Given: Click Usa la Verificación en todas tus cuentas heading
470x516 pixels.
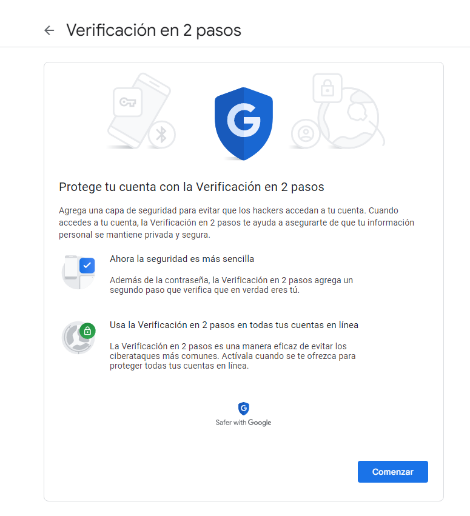Looking at the screenshot, I should (x=234, y=325).
